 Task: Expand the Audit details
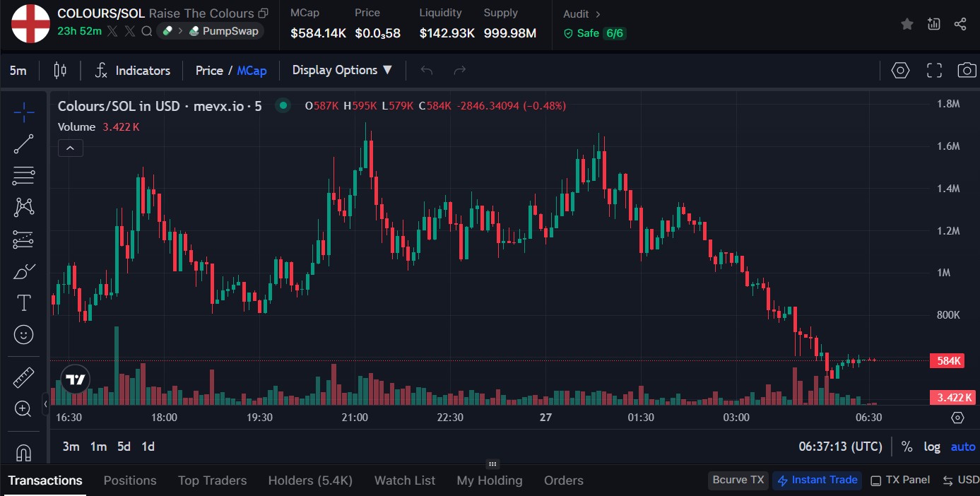tap(582, 14)
